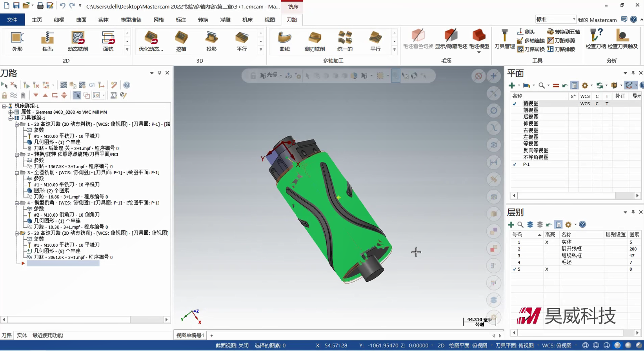This screenshot has height=351, width=644.
Task: Toggle the lock on selected operations
Action: (x=5, y=95)
